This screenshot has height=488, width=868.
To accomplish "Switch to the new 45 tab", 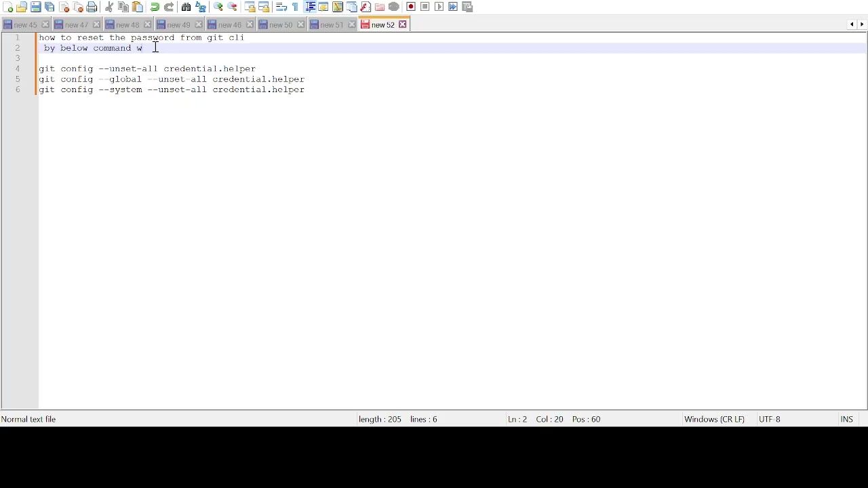I will coord(26,25).
